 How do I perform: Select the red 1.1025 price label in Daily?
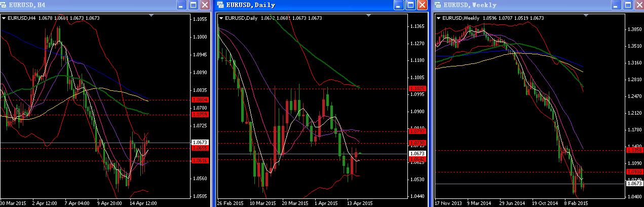pyautogui.click(x=418, y=89)
